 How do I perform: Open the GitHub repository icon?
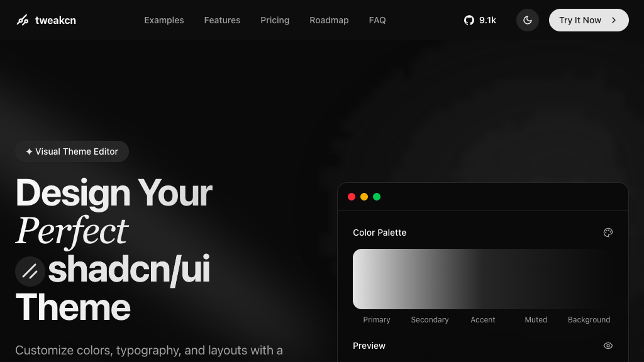click(x=469, y=20)
